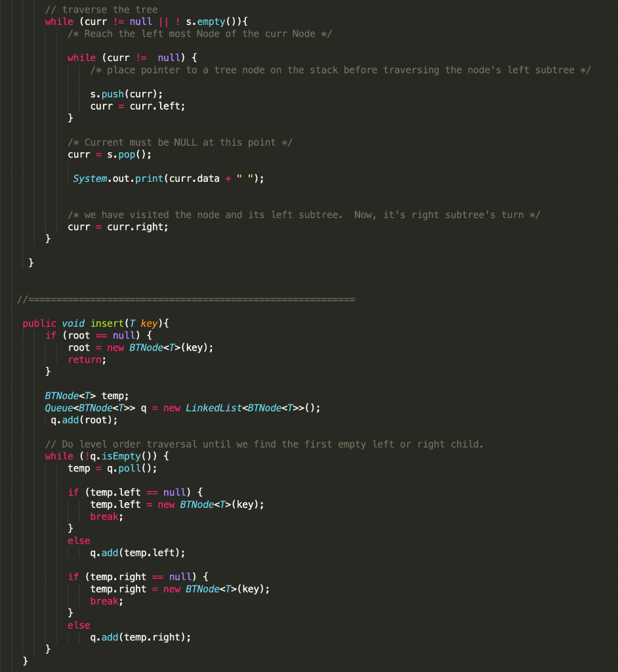Click the return keyword in insert
The image size is (618, 672).
click(x=84, y=359)
